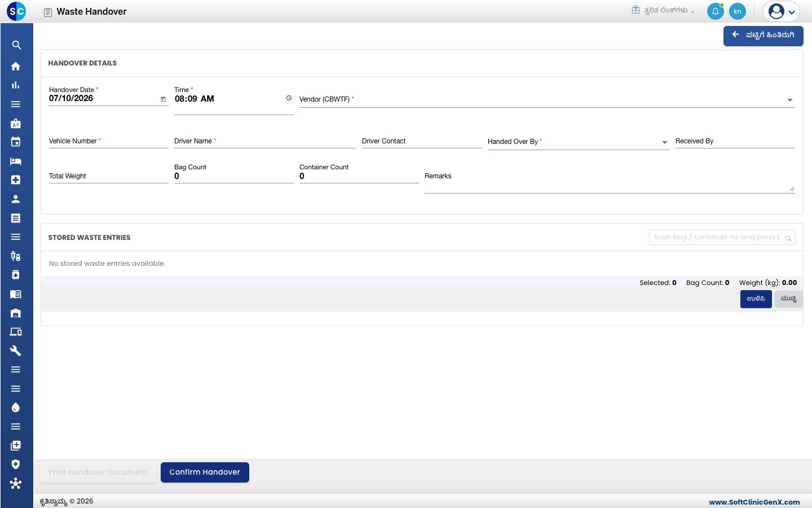
Task: Click the kn language selector
Action: tap(737, 11)
